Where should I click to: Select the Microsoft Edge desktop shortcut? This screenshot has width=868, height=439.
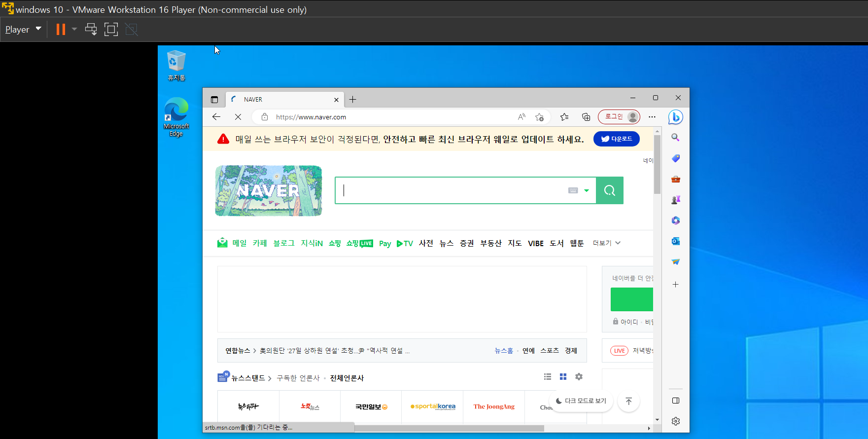click(x=176, y=117)
